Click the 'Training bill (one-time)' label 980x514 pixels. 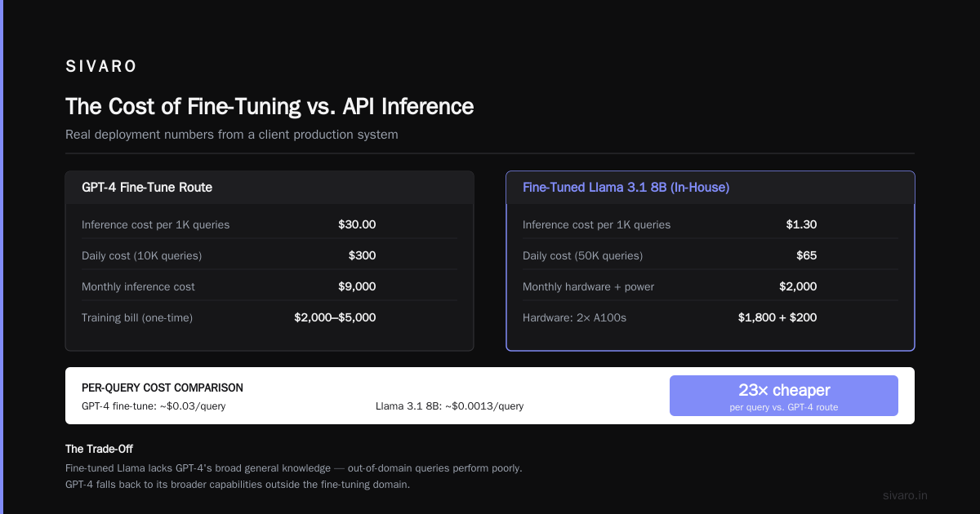pyautogui.click(x=137, y=317)
